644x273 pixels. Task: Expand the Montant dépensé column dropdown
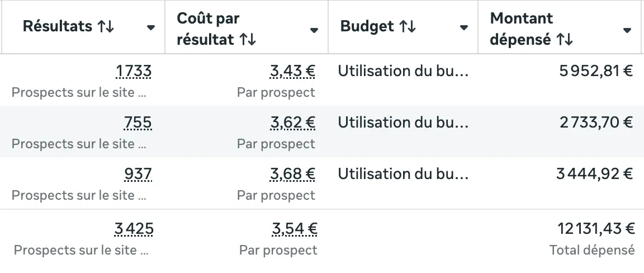(627, 30)
